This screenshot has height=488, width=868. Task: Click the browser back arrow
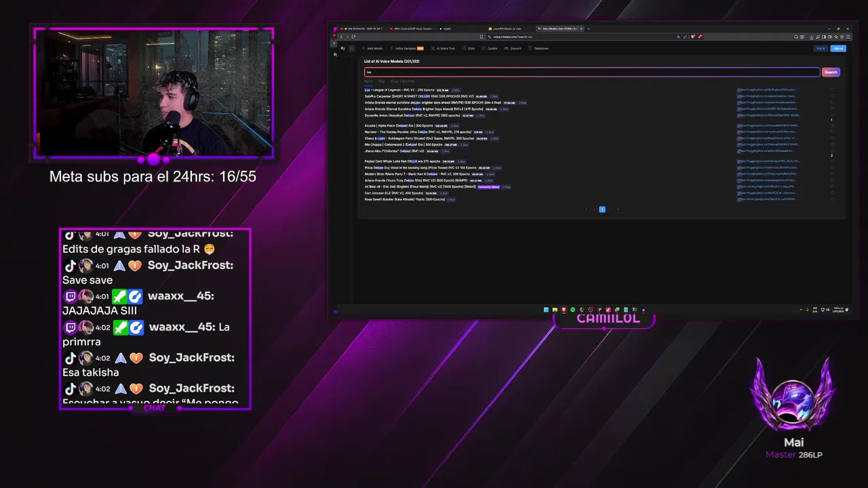(341, 37)
